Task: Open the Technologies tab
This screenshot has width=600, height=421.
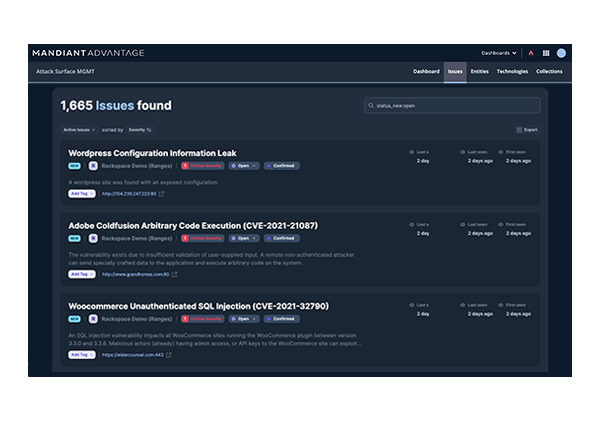Action: [512, 72]
